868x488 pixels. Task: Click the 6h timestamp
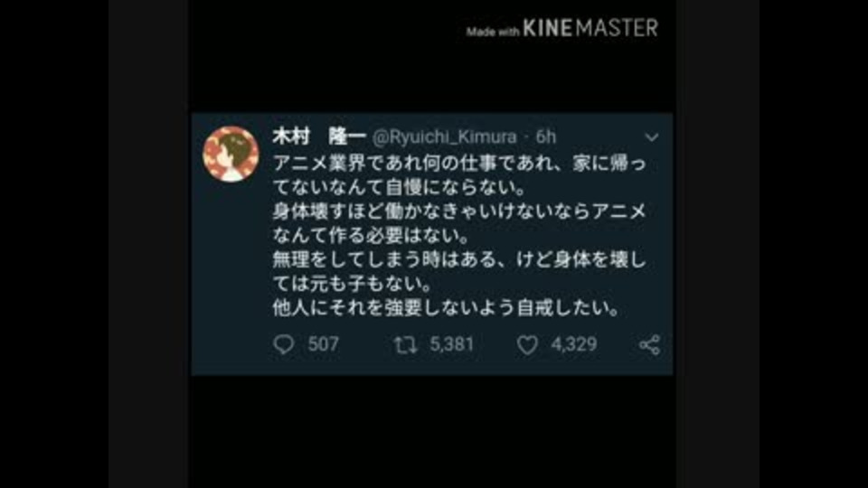pos(546,136)
